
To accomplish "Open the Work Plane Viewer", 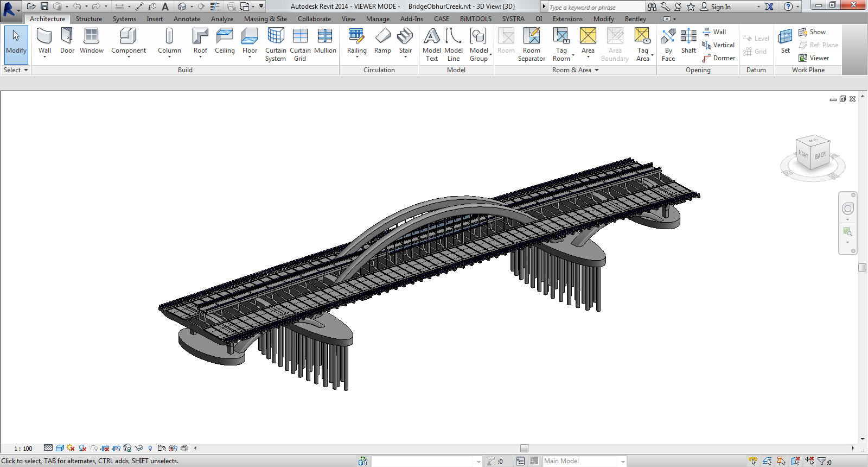I will pyautogui.click(x=814, y=58).
